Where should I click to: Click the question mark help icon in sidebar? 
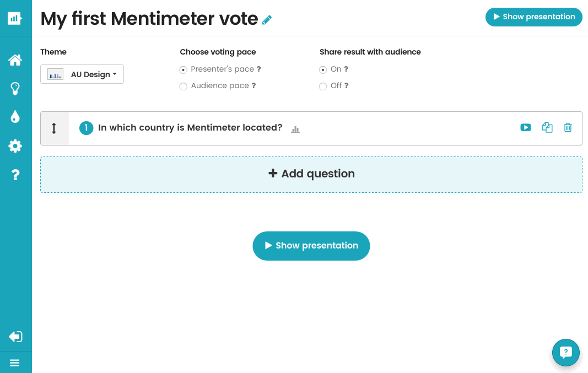[15, 175]
